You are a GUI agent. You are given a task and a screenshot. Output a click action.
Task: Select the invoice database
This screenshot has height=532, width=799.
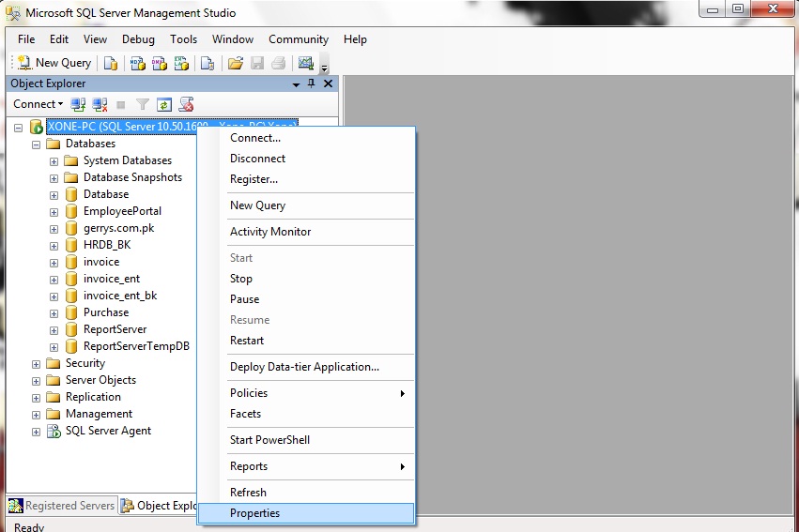(x=101, y=262)
